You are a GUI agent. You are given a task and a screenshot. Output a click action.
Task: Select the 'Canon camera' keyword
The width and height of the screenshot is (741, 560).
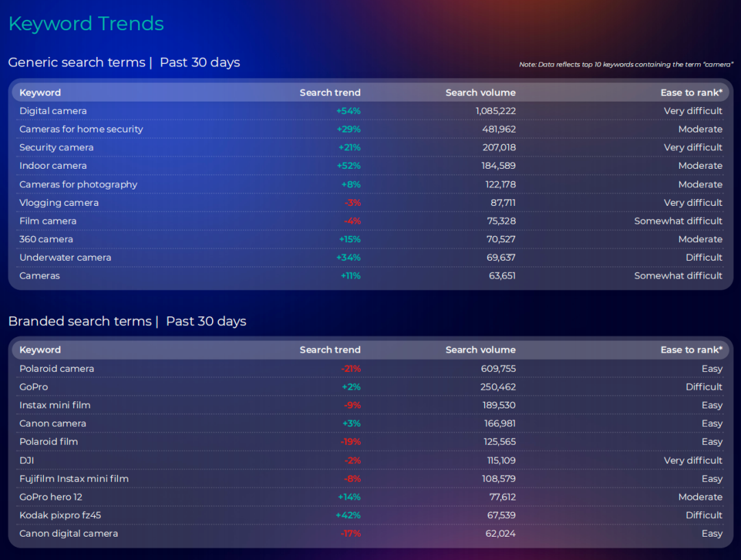tap(52, 424)
